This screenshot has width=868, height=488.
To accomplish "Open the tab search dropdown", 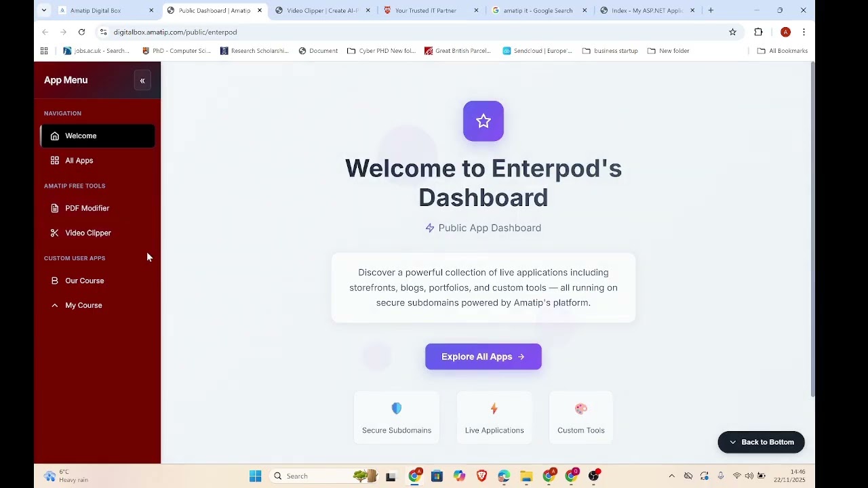I will coord(44,10).
